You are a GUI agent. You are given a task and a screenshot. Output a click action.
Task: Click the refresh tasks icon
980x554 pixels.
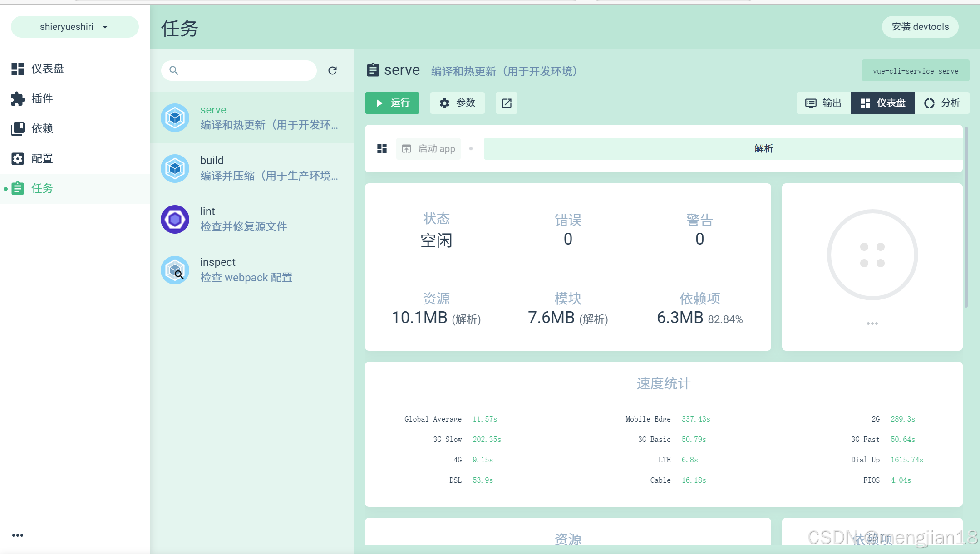click(332, 71)
